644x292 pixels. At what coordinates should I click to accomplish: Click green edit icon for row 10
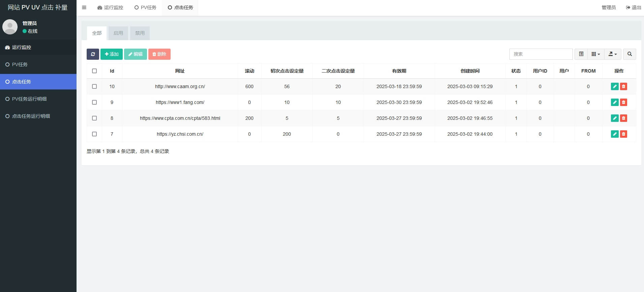click(615, 86)
